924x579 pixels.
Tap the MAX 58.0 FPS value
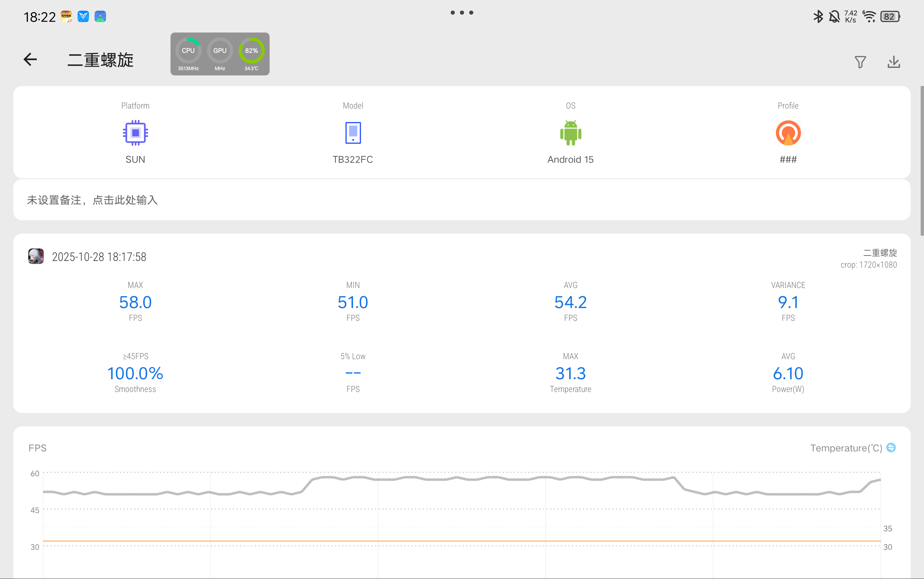(x=135, y=302)
